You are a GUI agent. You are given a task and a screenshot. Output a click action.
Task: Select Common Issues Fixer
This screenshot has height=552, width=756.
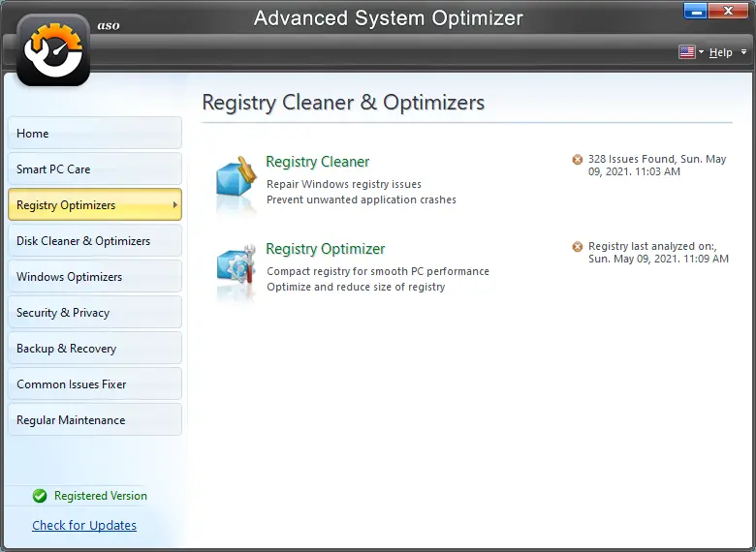point(95,383)
